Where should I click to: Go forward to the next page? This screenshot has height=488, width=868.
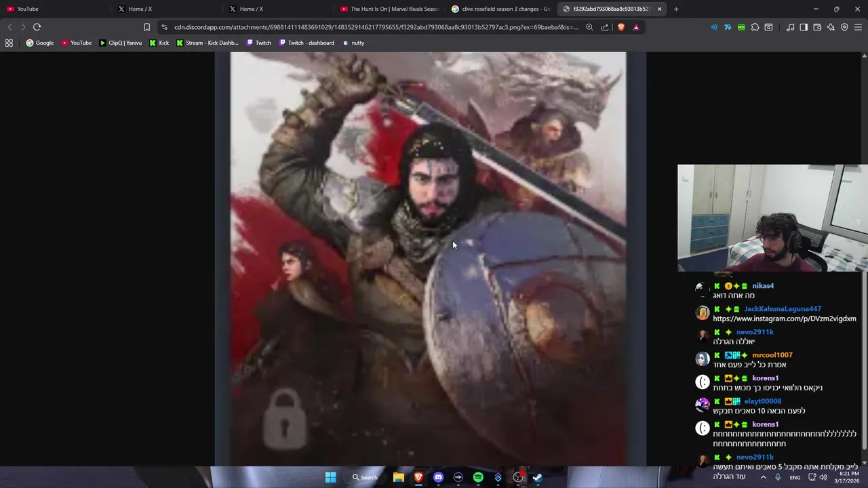pos(23,27)
